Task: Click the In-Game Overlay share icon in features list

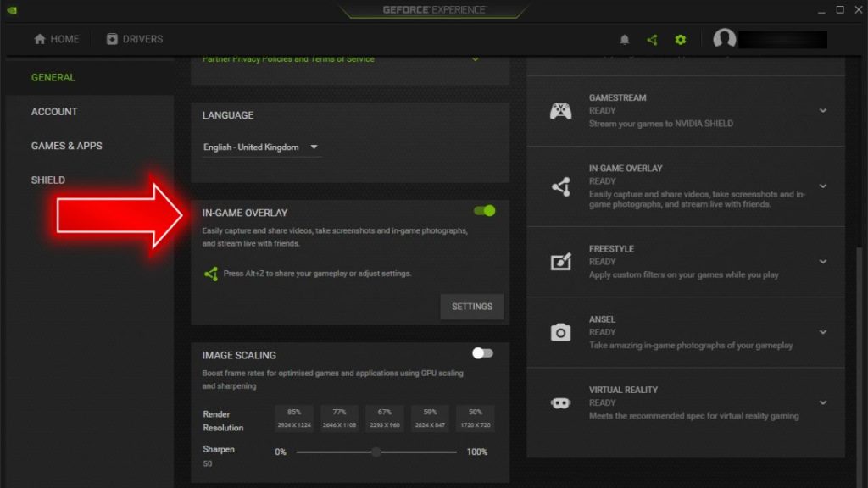Action: [561, 186]
